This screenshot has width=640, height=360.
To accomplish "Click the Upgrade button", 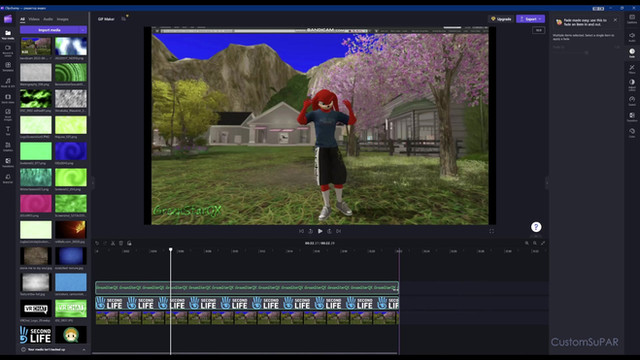I will pyautogui.click(x=501, y=19).
